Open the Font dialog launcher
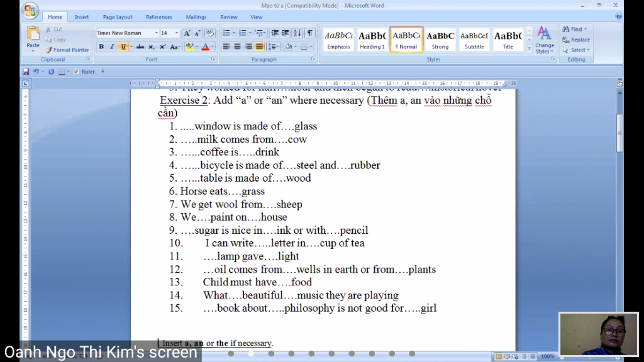 click(x=213, y=60)
